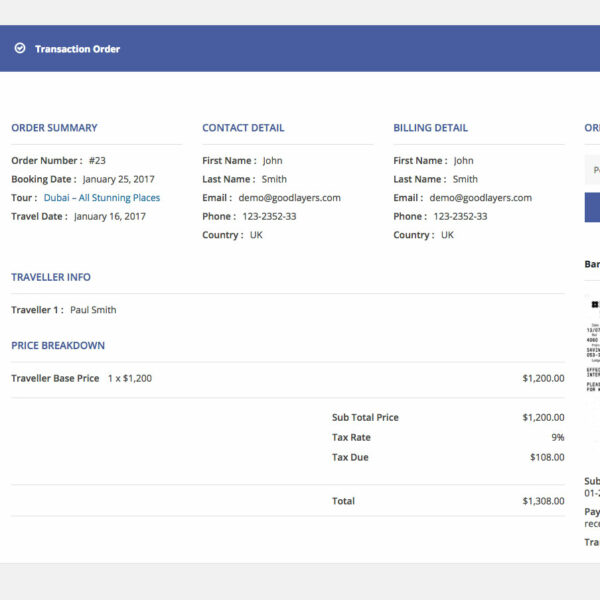Click the Transaction Order header title
The image size is (600, 600).
point(77,49)
